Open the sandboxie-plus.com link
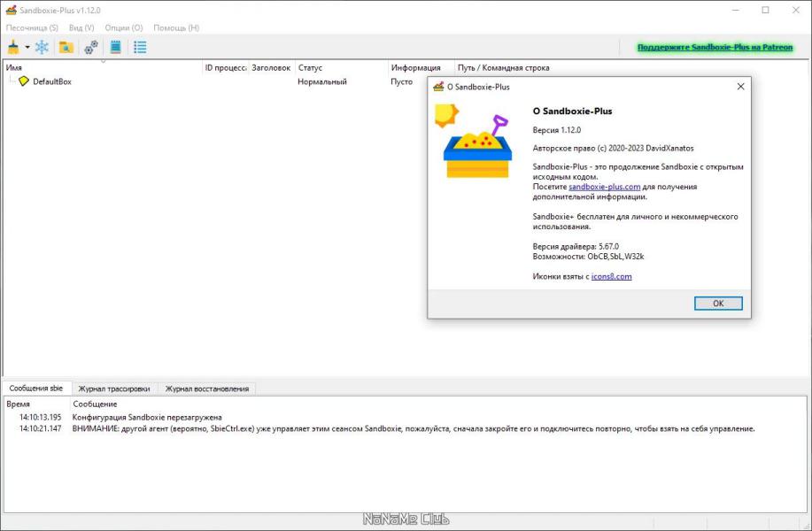 604,187
